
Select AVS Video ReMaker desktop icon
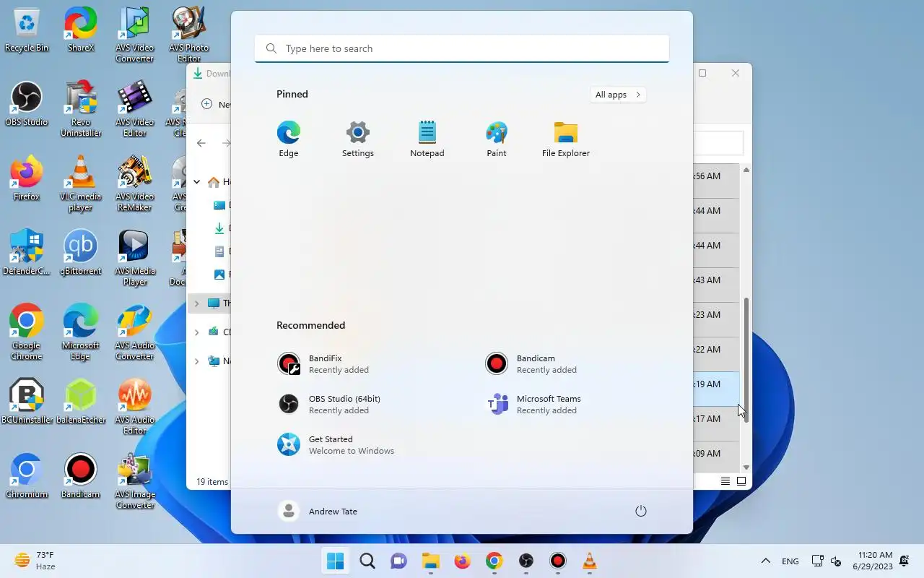coord(134,184)
